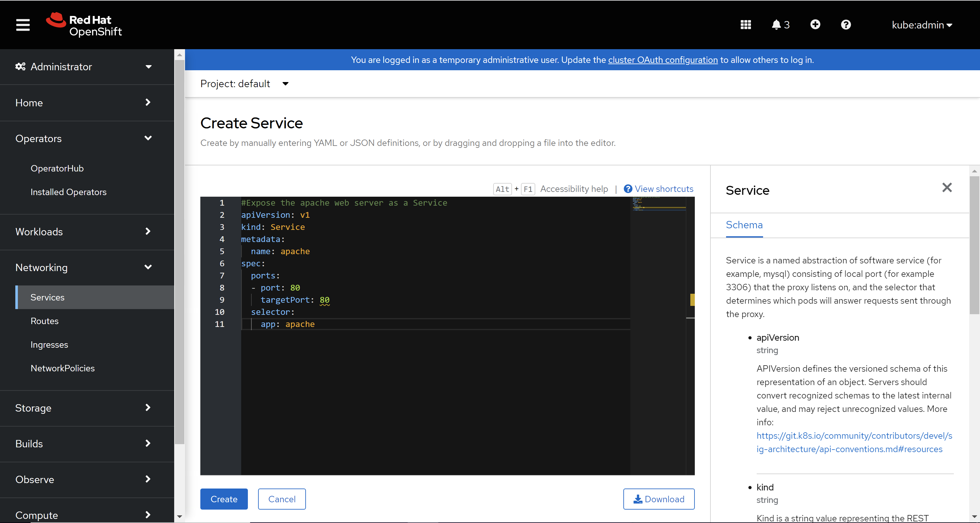The height and width of the screenshot is (523, 980).
Task: Collapse the Operators navigation section
Action: [x=84, y=139]
